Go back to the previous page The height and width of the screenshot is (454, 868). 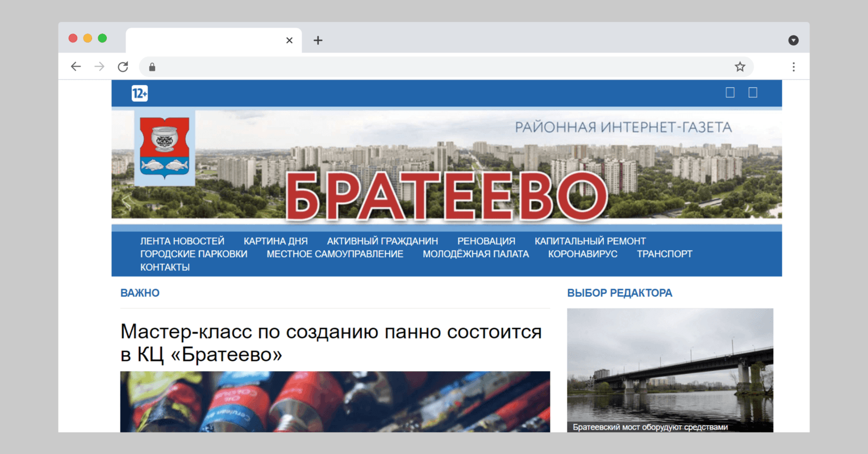[76, 67]
